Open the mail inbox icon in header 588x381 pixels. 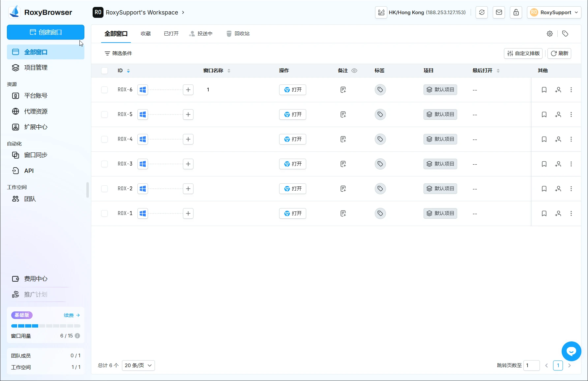pyautogui.click(x=499, y=13)
